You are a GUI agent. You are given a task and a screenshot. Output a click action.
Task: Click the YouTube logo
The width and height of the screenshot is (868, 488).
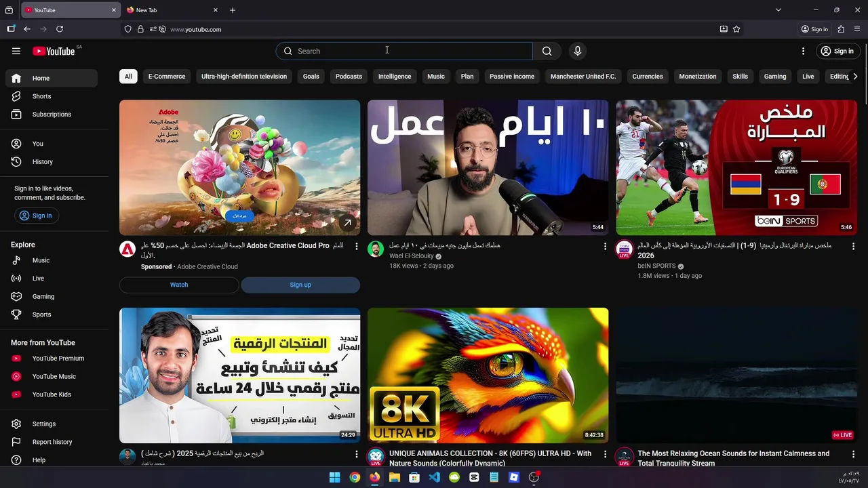54,52
